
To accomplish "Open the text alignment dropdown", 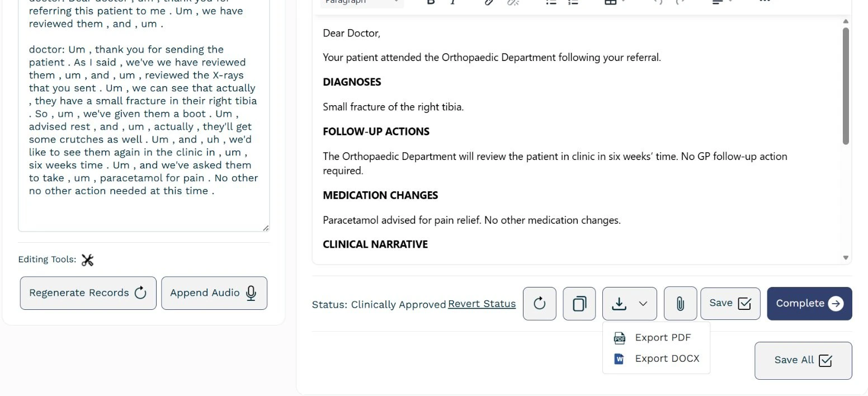I will pyautogui.click(x=721, y=3).
